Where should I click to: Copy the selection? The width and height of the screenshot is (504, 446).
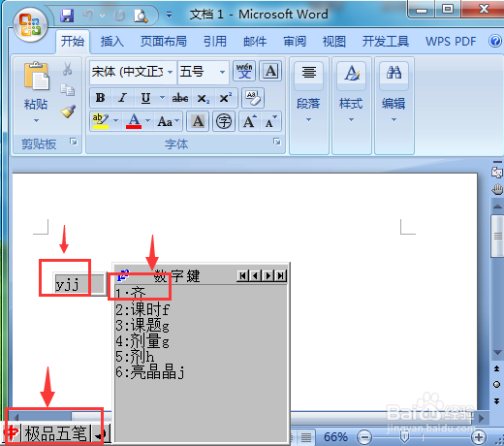(x=67, y=90)
